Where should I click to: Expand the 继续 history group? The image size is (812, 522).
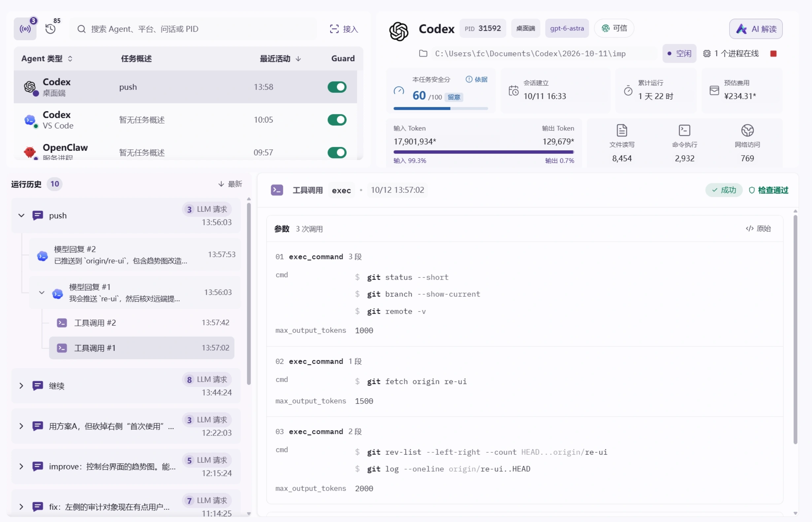[21, 385]
